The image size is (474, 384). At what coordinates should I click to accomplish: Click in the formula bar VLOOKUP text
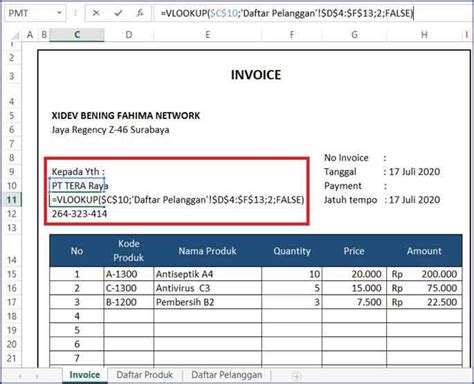click(x=287, y=13)
